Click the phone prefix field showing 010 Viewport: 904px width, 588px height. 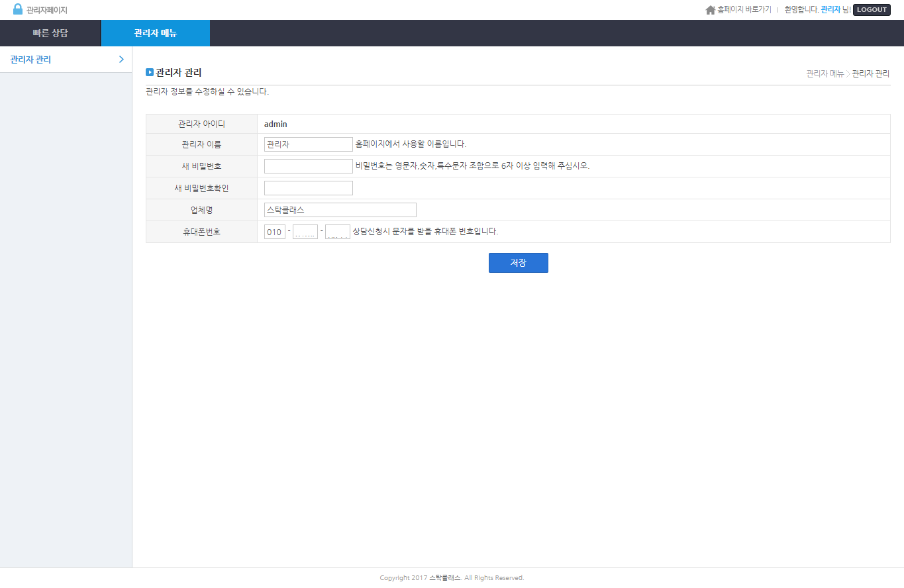pos(274,232)
